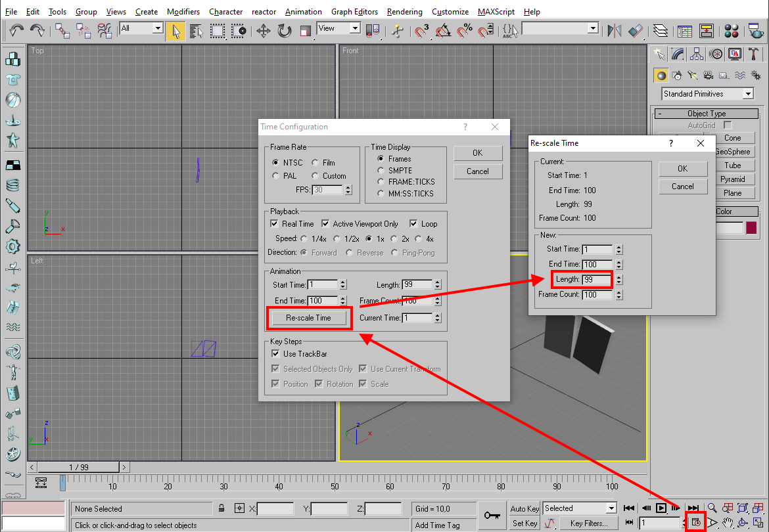Toggle the 3D Snaps magnet icon

tap(421, 31)
